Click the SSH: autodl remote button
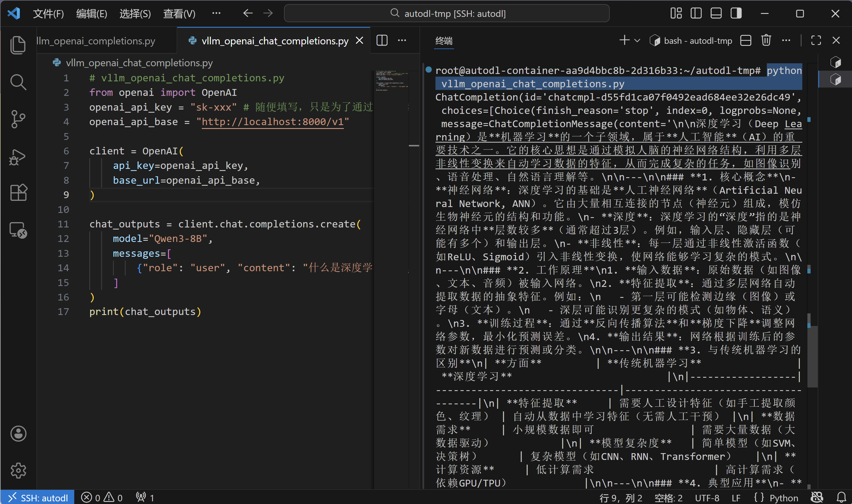852x504 pixels. coord(38,497)
